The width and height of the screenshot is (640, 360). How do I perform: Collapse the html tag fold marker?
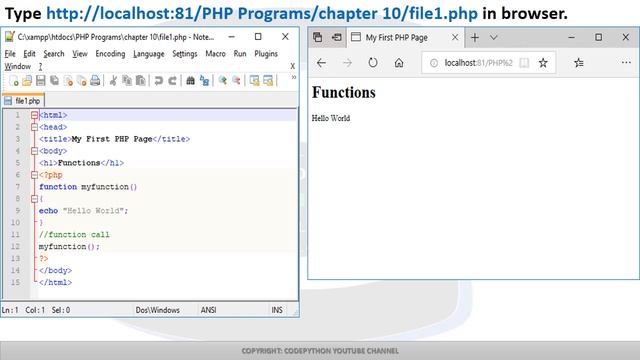35,116
